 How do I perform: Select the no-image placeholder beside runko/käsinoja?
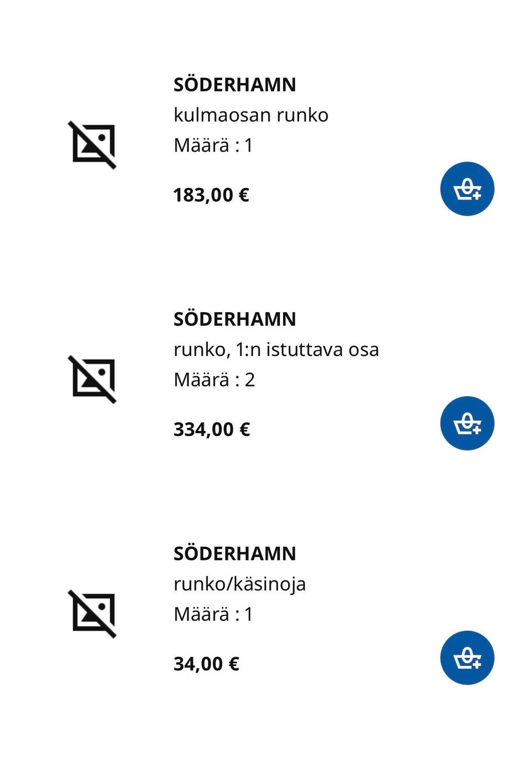pyautogui.click(x=93, y=614)
